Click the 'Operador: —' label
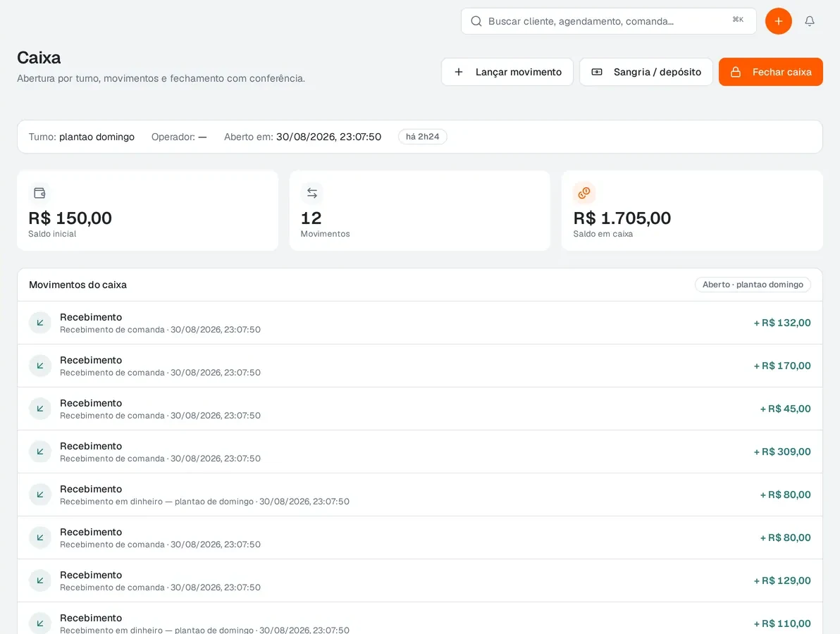 click(179, 137)
